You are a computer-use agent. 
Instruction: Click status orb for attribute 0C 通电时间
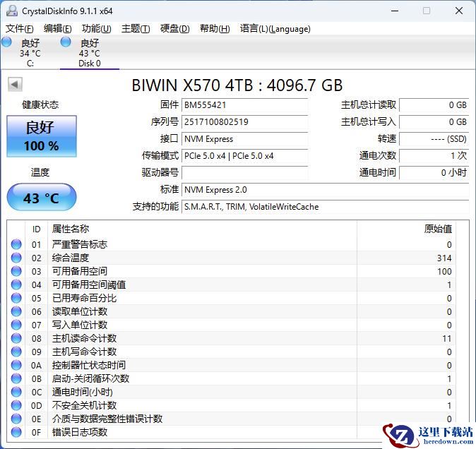pyautogui.click(x=16, y=392)
